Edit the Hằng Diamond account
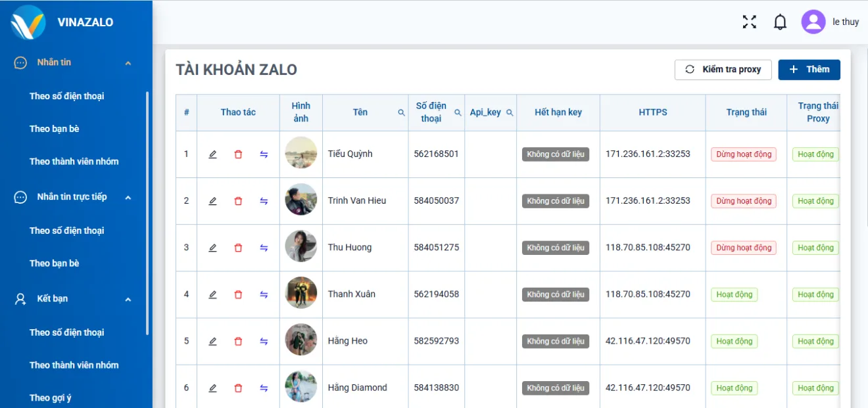Viewport: 868px width, 408px height. click(x=212, y=388)
